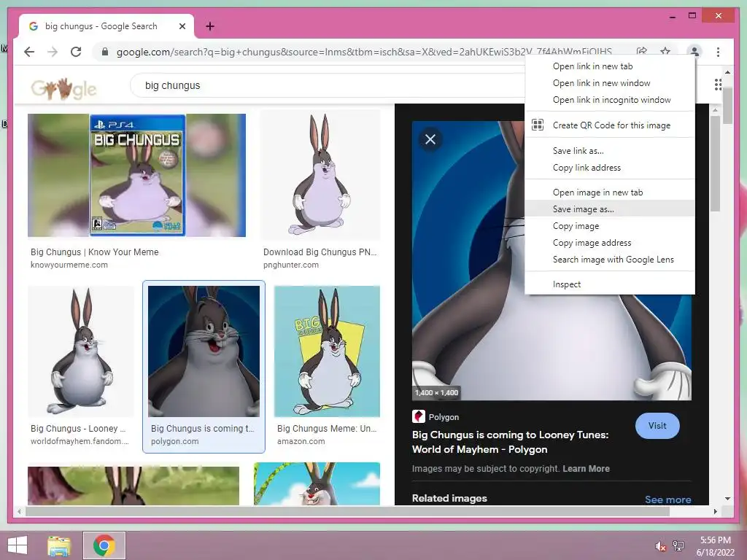747x560 pixels.
Task: Click the PS4 Big Chungus thumbnail
Action: (136, 175)
